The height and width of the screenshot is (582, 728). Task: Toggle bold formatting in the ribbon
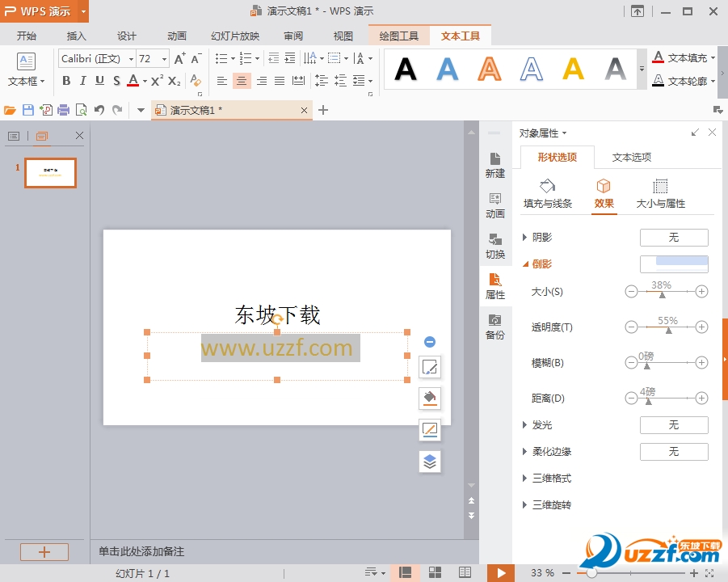tap(66, 81)
